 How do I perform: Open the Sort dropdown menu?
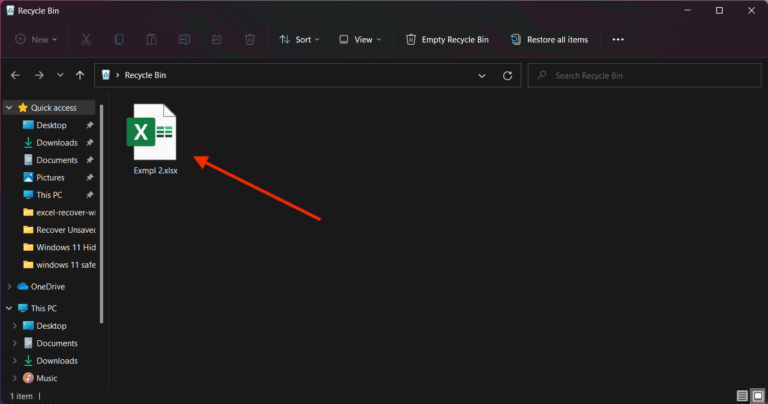301,40
